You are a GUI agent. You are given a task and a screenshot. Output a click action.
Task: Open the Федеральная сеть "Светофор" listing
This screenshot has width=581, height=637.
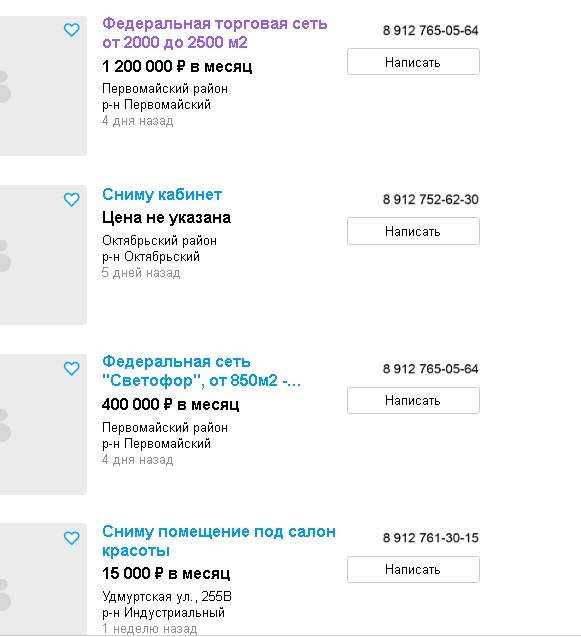coord(202,371)
